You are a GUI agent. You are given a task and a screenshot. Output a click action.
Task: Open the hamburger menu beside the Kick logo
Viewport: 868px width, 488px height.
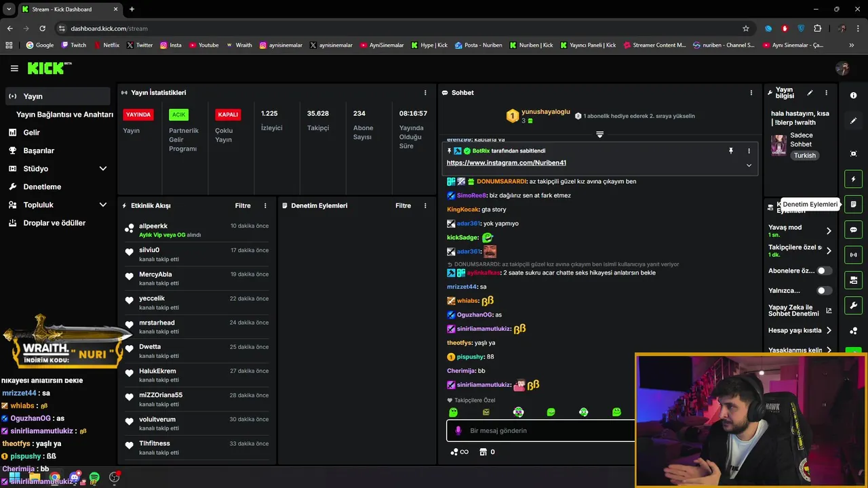14,68
